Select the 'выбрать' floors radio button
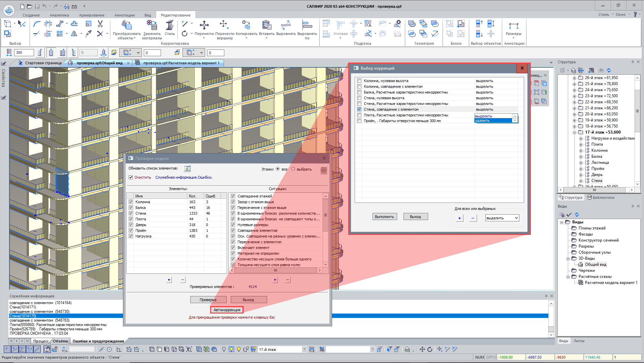This screenshot has width=644, height=363. (293, 169)
